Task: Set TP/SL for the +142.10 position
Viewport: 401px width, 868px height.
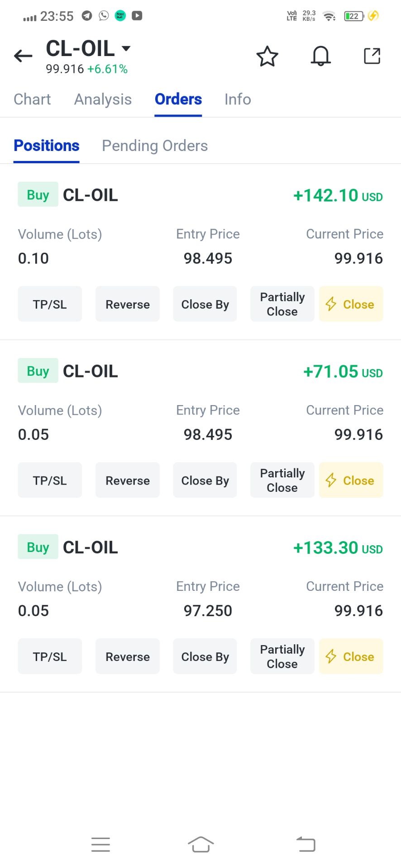Action: [x=50, y=304]
